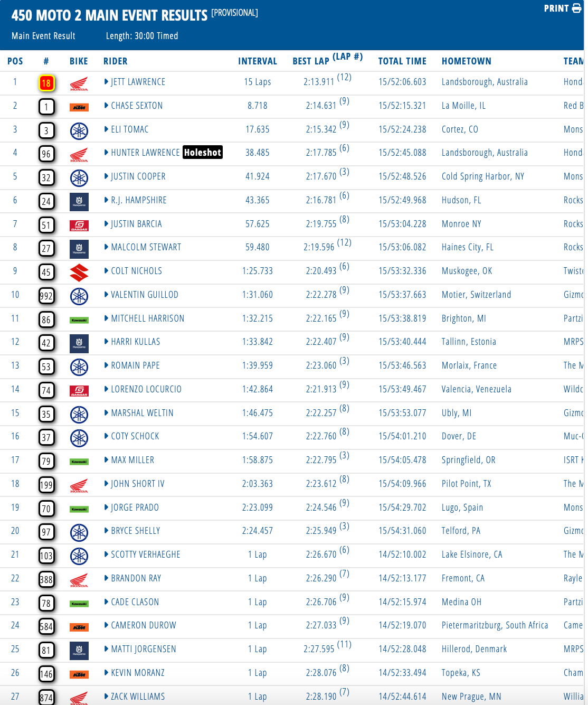Expand Jett Lawrence rider details
588x705 pixels.
[x=107, y=82]
